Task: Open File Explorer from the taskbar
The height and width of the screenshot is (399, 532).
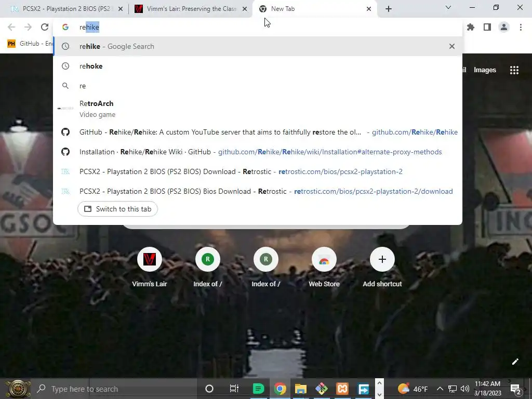Action: [x=301, y=389]
